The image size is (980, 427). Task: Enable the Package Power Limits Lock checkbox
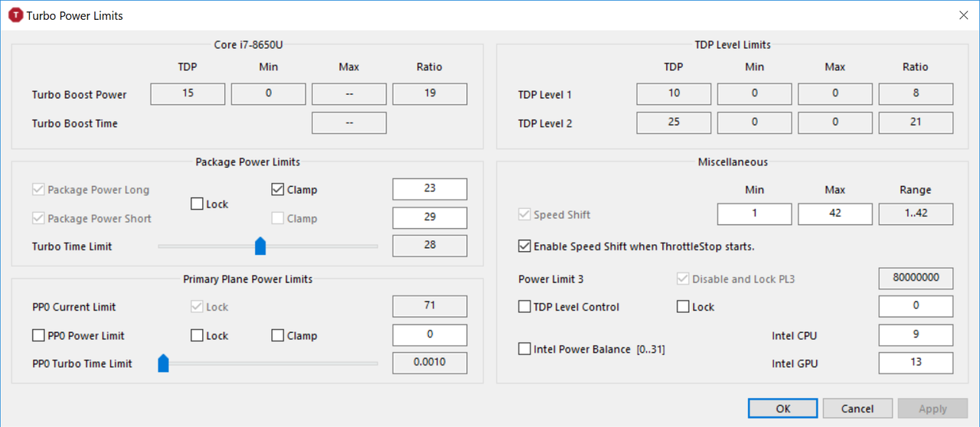pos(197,204)
